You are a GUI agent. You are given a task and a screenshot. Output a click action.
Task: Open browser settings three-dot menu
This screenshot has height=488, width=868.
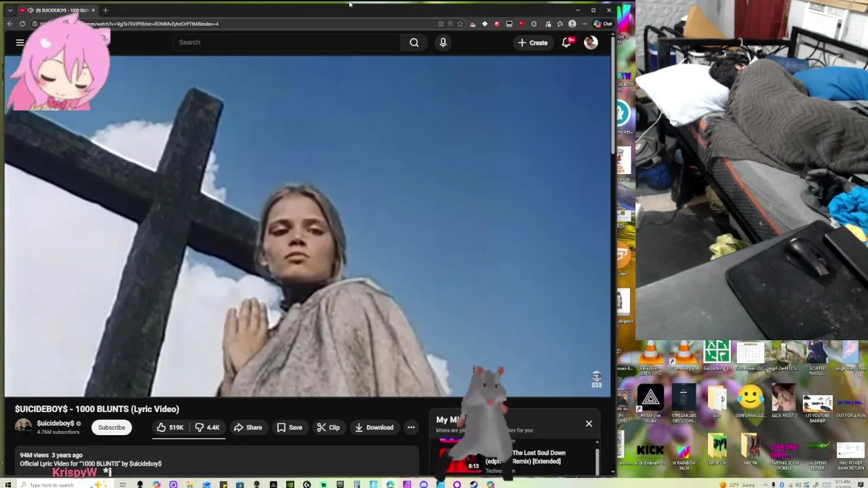584,24
